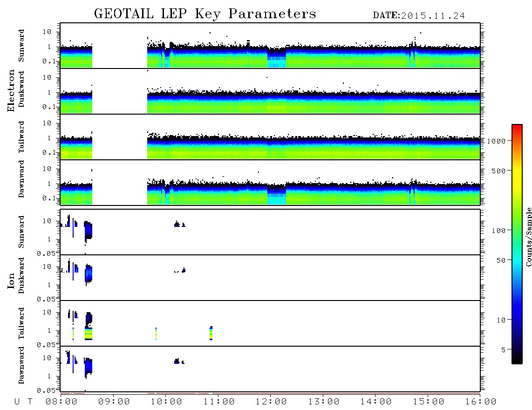532x410 pixels.
Task: Click the '08:00' time tick label
Action: [61, 402]
